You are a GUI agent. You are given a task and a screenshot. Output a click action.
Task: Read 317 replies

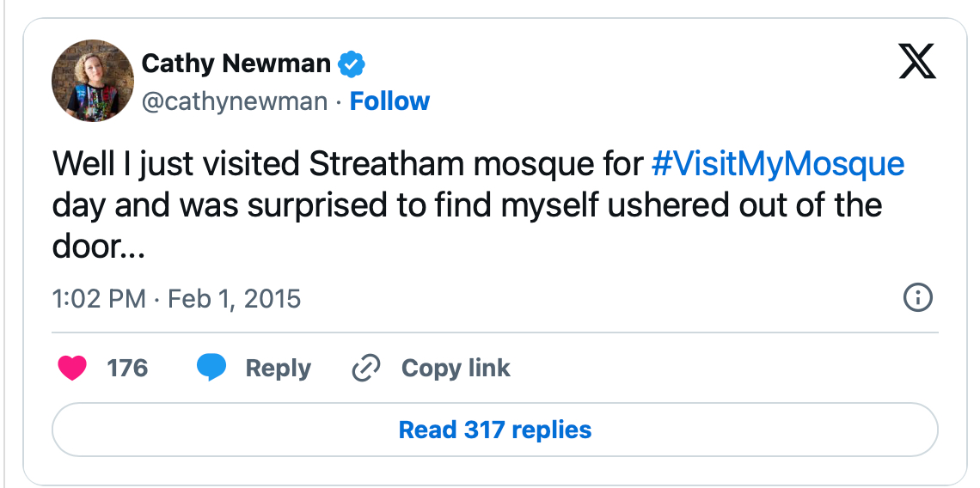click(494, 430)
